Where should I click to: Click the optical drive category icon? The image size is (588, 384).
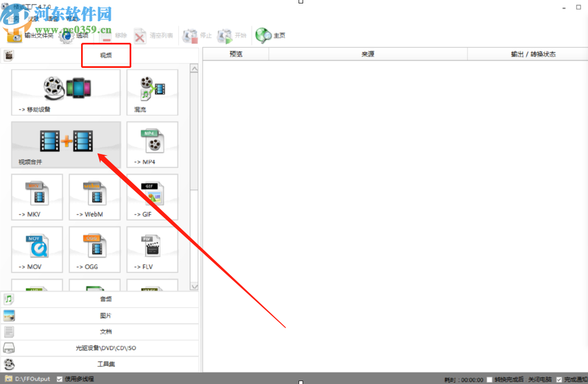[9, 348]
